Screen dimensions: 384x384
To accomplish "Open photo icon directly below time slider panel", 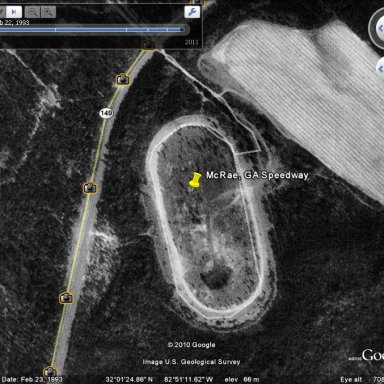I will coord(149,45).
